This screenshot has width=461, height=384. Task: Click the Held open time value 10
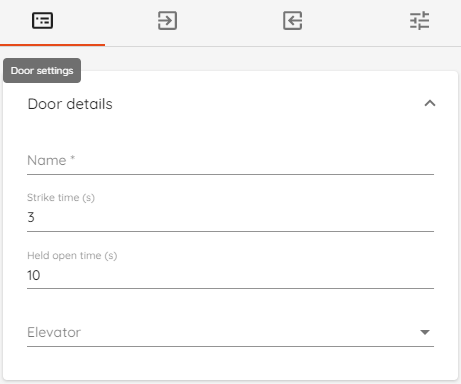34,275
